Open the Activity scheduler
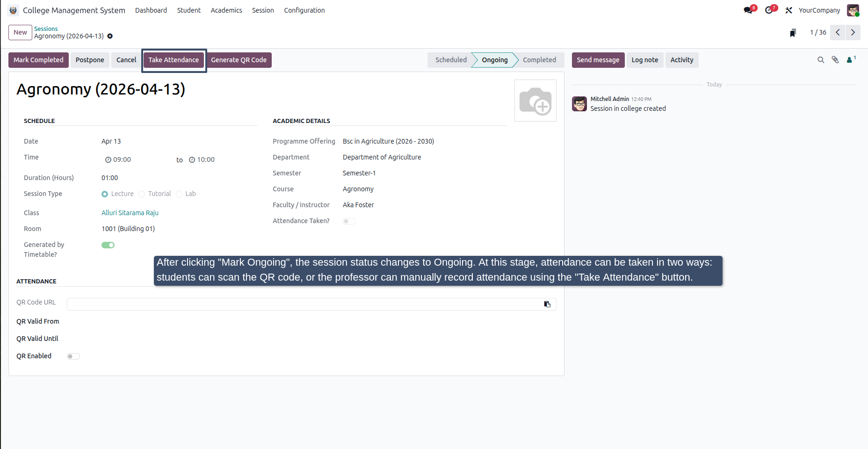 (x=682, y=60)
